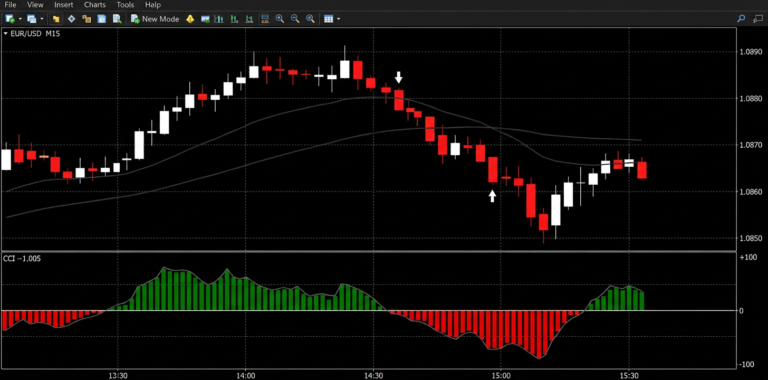Open the Charts menu
Viewport: 768px width, 380px height.
[95, 5]
